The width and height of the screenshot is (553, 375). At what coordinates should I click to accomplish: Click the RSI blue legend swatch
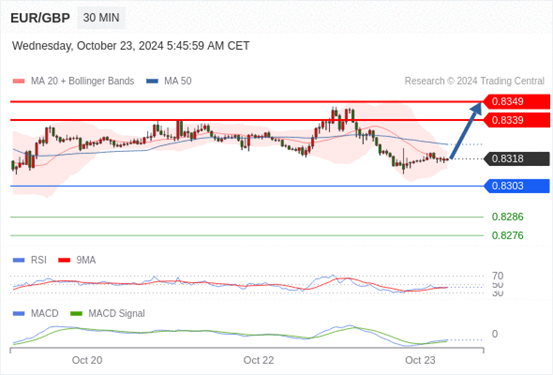[x=19, y=260]
